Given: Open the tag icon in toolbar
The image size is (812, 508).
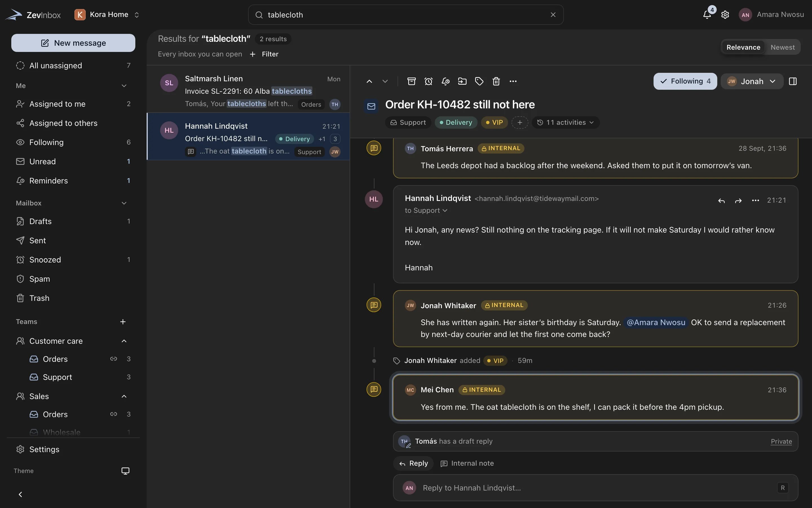Looking at the screenshot, I should [x=479, y=81].
